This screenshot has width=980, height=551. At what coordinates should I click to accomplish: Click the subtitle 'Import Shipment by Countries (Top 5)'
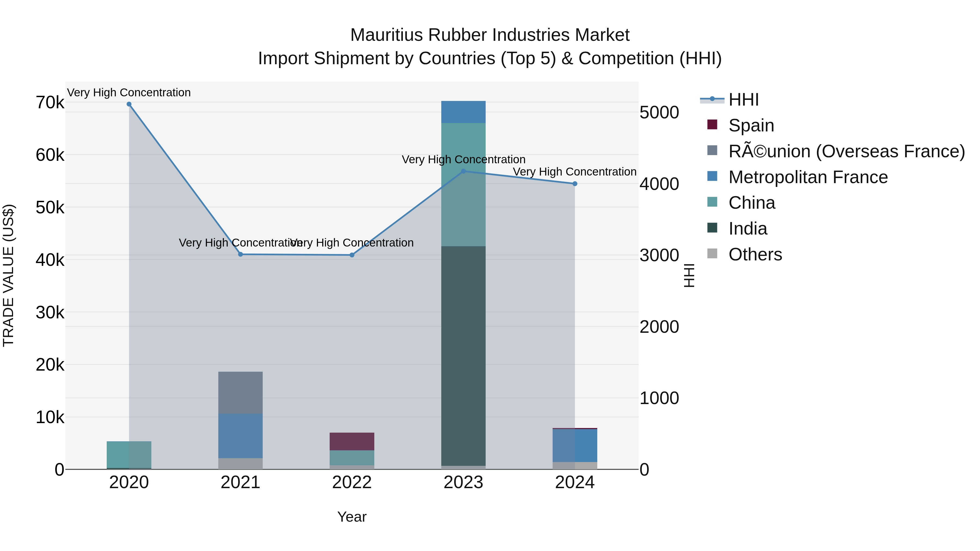pos(407,59)
